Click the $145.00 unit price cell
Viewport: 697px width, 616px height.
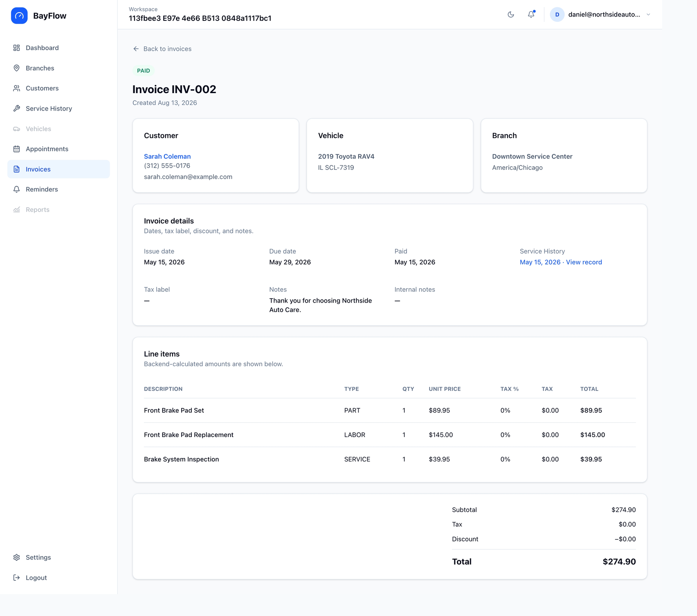(x=441, y=435)
